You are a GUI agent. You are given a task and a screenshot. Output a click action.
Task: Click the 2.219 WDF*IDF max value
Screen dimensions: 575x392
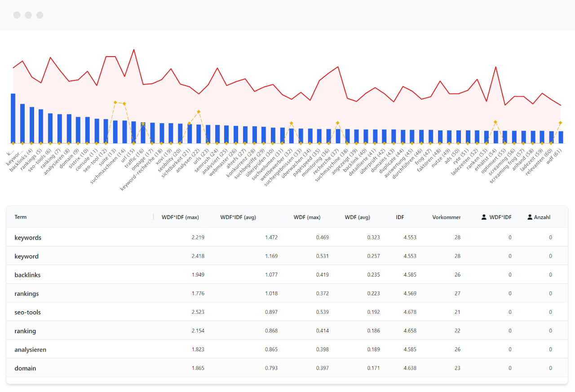click(x=198, y=238)
